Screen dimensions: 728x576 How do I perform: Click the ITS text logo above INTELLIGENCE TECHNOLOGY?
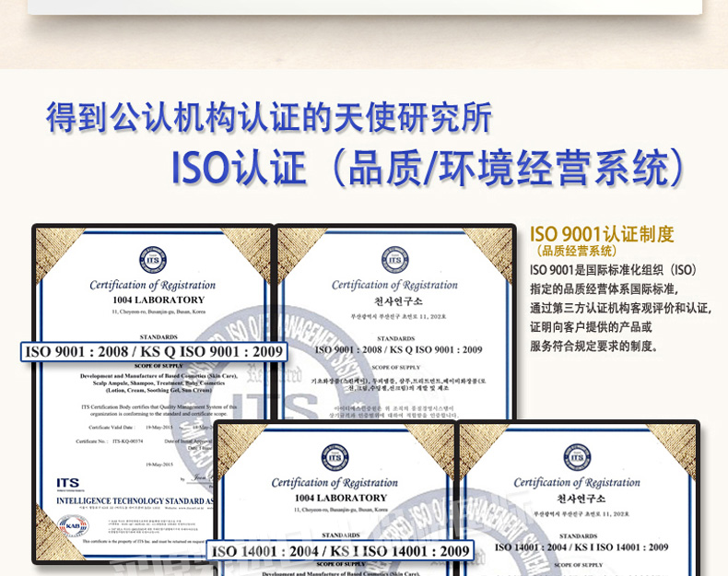click(x=68, y=483)
